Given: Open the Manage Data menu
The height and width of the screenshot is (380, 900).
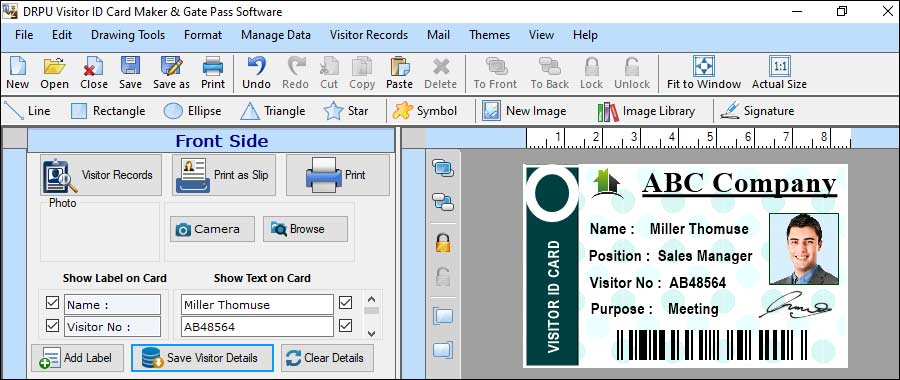Looking at the screenshot, I should [276, 35].
